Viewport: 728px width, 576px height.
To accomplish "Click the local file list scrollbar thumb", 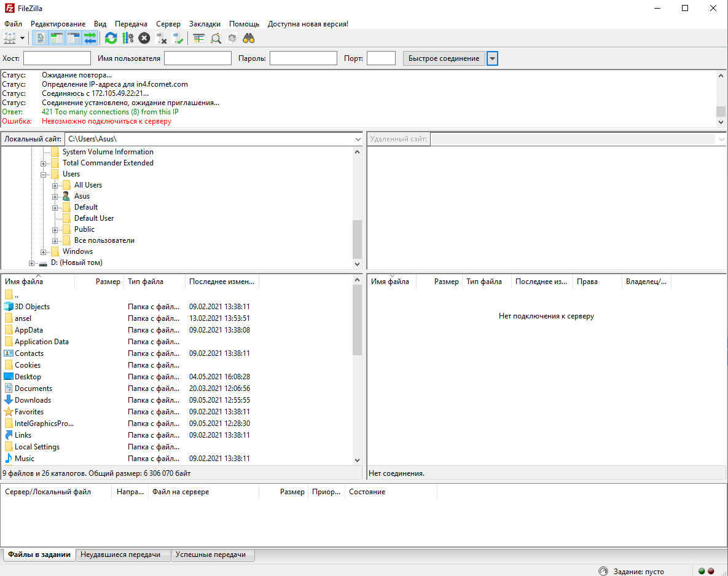I will click(357, 320).
